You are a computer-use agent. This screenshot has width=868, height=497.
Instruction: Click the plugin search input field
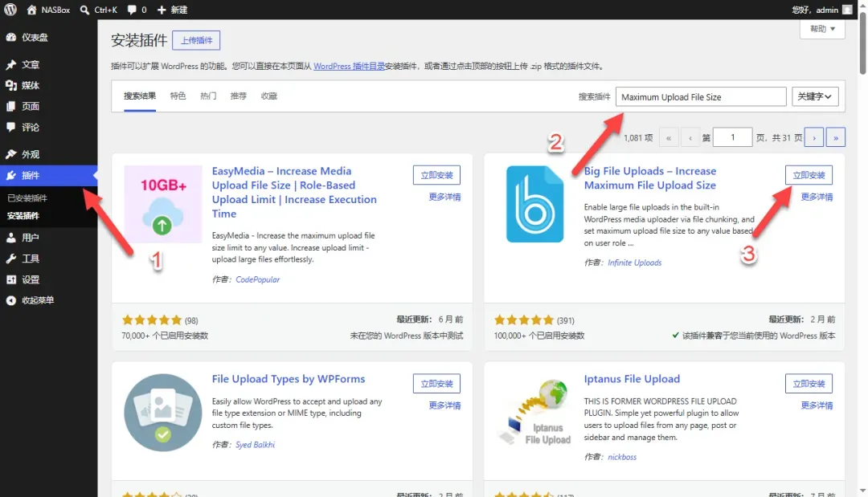pos(701,96)
